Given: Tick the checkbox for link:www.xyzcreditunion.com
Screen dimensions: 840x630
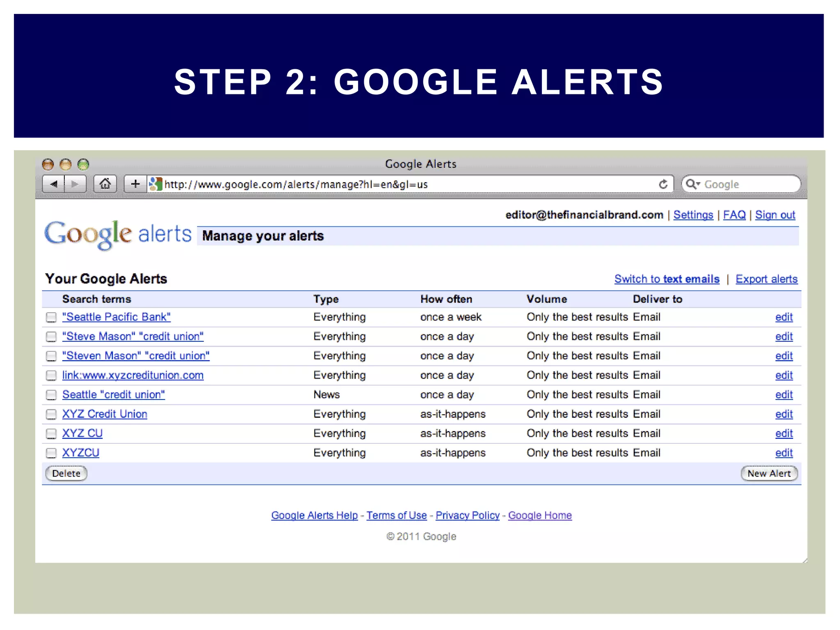Looking at the screenshot, I should click(x=51, y=375).
